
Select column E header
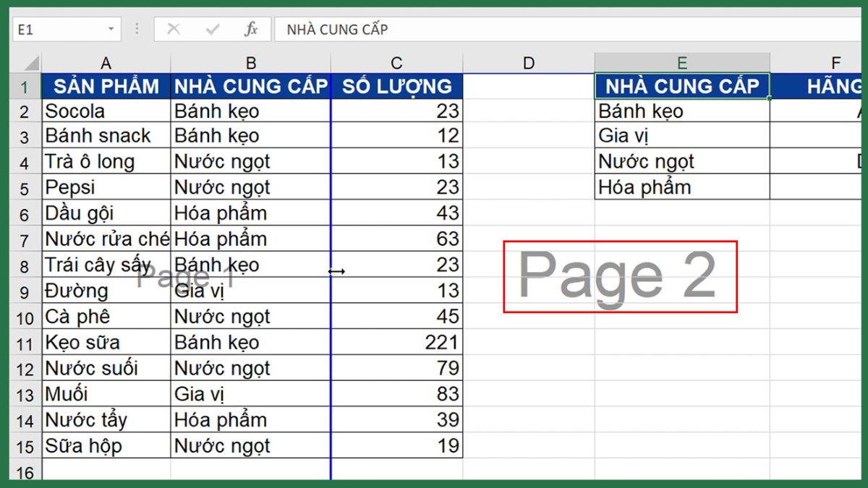click(x=681, y=62)
